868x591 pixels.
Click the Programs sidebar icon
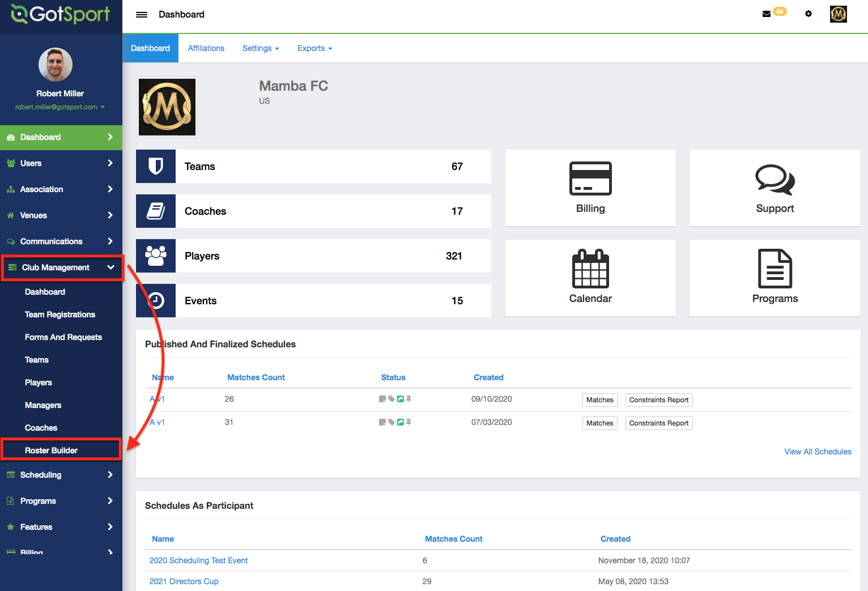pos(10,501)
